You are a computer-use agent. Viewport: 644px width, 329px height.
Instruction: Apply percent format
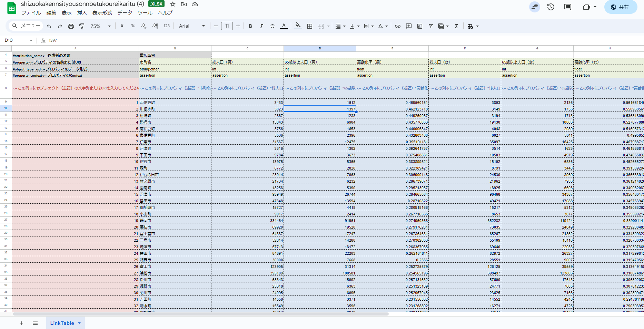(133, 26)
